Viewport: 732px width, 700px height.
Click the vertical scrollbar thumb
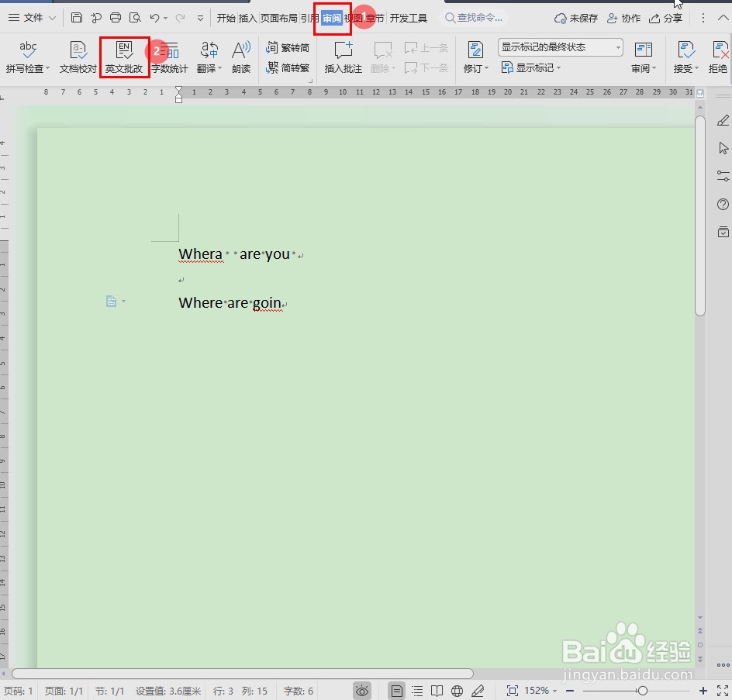pos(699,216)
